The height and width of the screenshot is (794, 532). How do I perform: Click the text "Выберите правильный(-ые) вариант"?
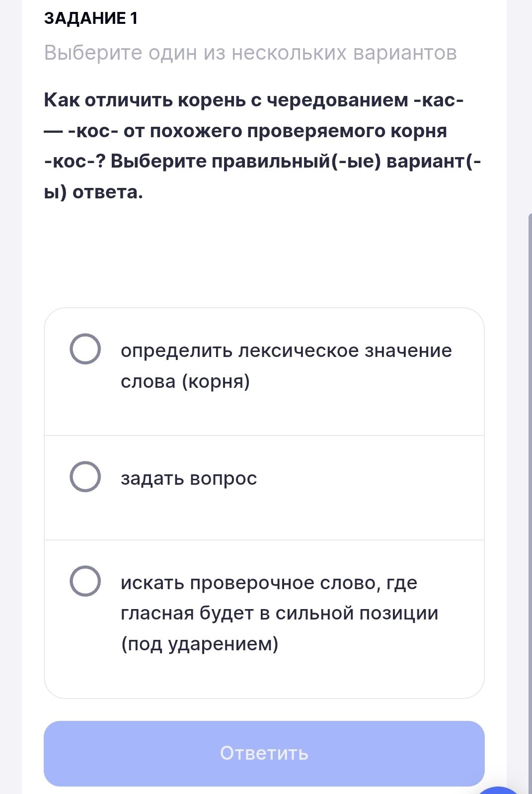293,162
